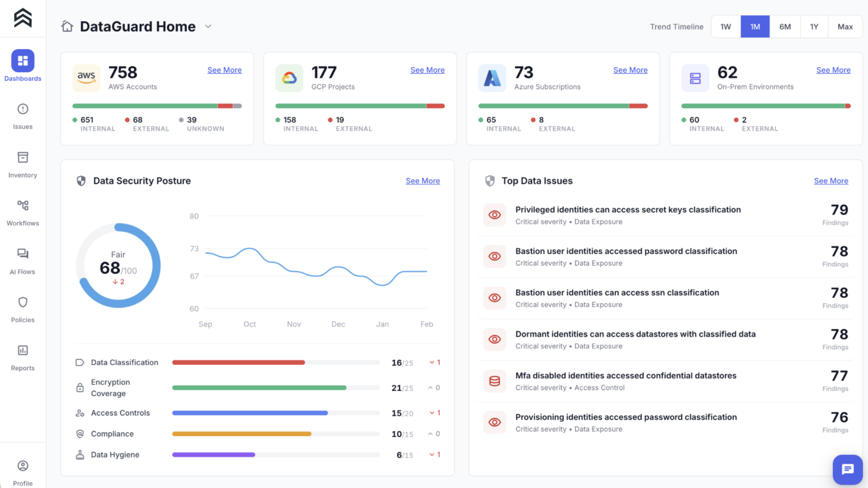Click the home icon beside DataGuard Home
This screenshot has height=488, width=868.
(x=67, y=26)
